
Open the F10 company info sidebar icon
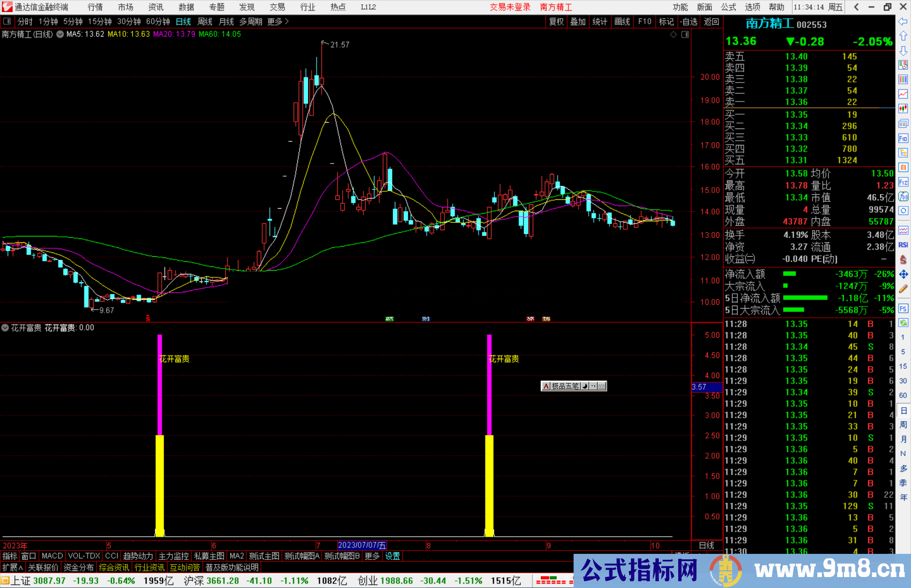tap(903, 138)
